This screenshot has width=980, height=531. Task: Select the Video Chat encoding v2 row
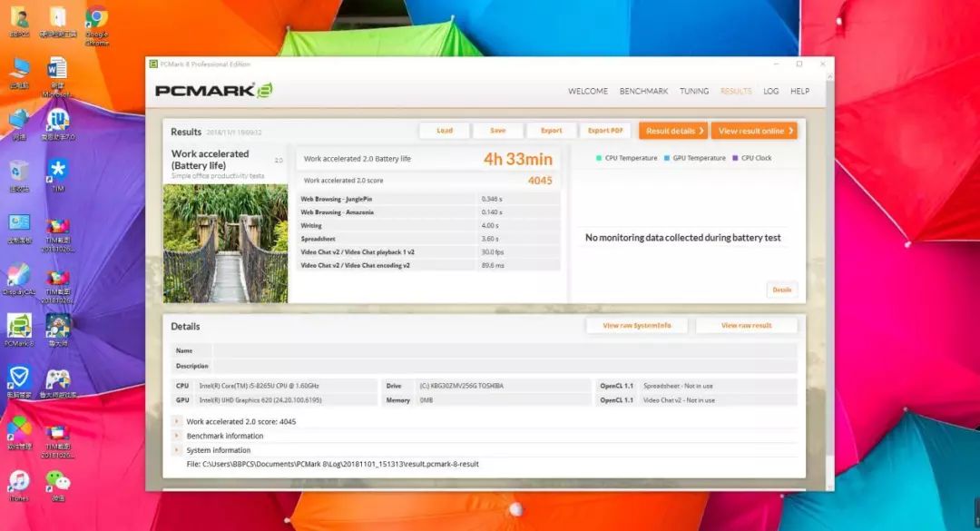tap(428, 265)
